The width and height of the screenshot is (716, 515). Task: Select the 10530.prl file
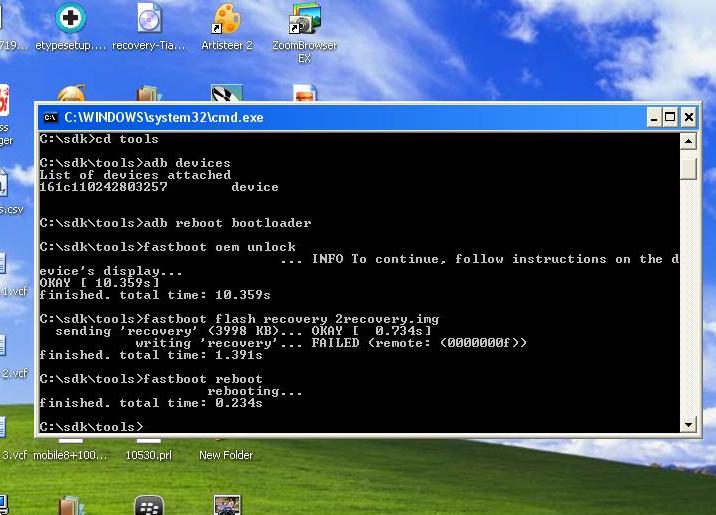148,455
